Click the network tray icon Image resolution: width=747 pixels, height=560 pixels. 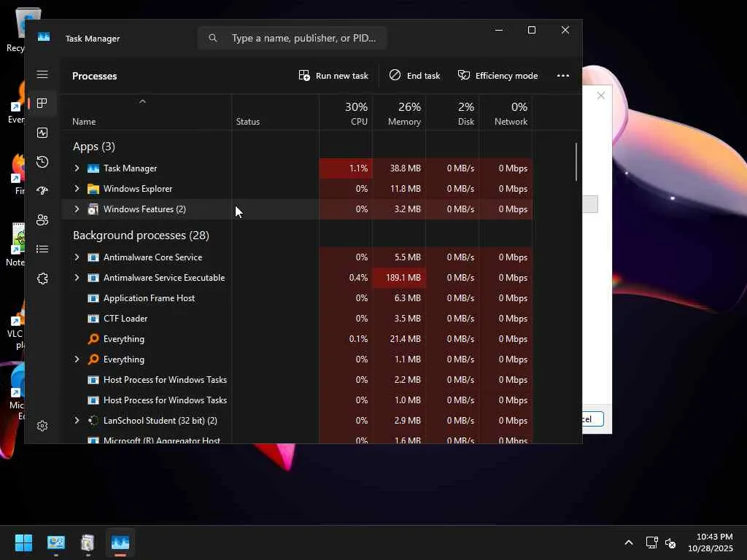[x=651, y=542]
